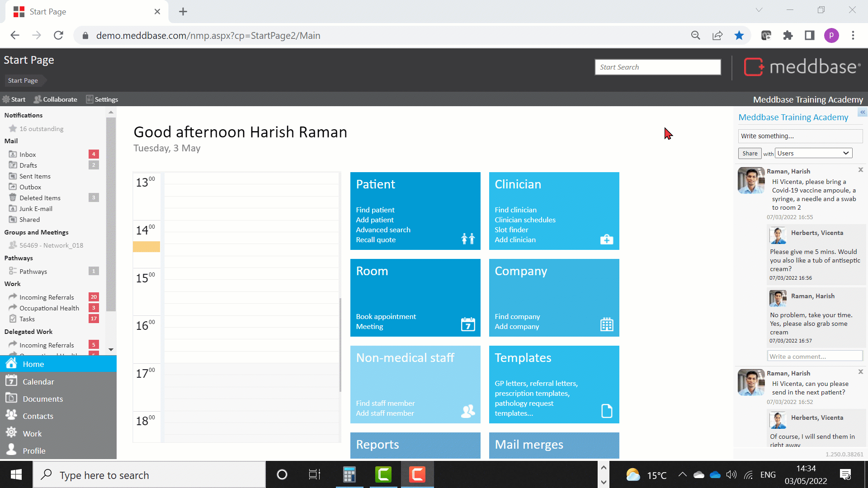Open the Users share-with dropdown
This screenshot has height=488, width=868.
tap(813, 153)
